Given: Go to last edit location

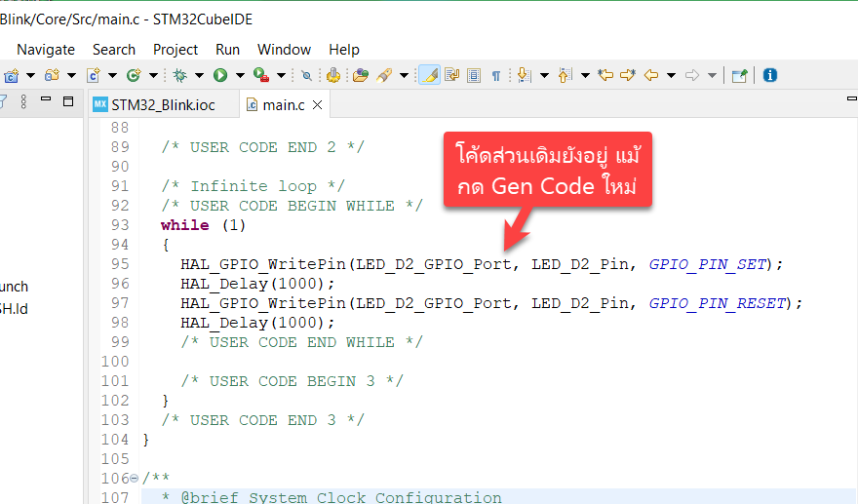Looking at the screenshot, I should coord(605,75).
